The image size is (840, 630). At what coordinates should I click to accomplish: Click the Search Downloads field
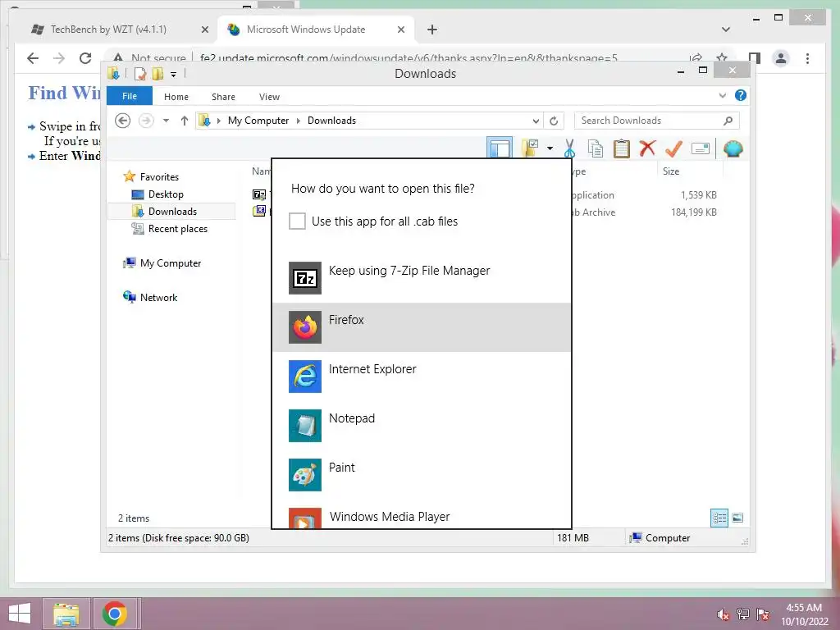click(650, 121)
